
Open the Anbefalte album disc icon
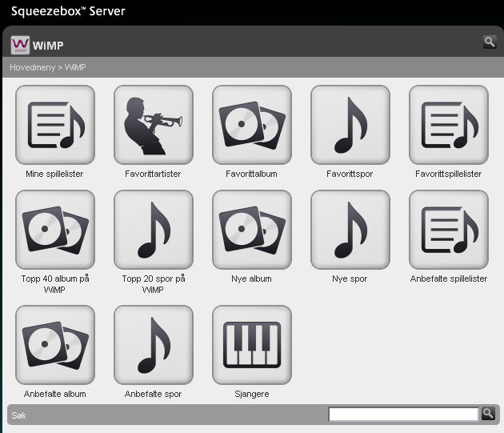coord(55,345)
